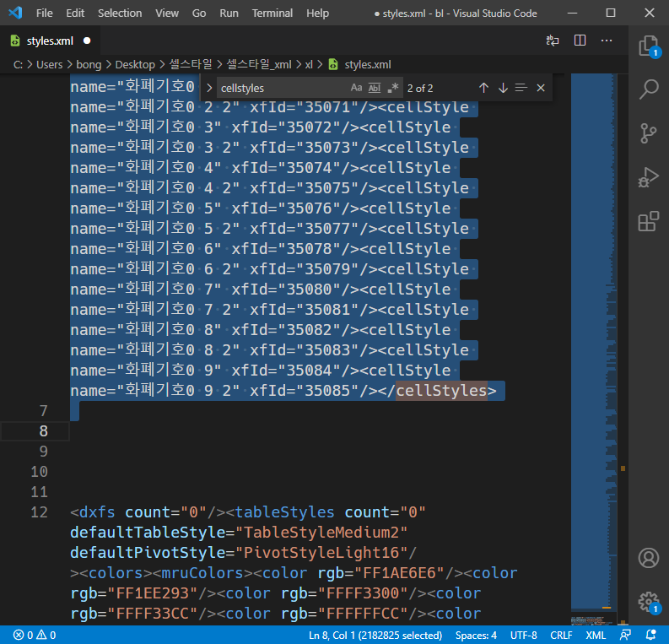This screenshot has width=669, height=644.
Task: Click the bong breadcrumb segment
Action: coord(89,64)
